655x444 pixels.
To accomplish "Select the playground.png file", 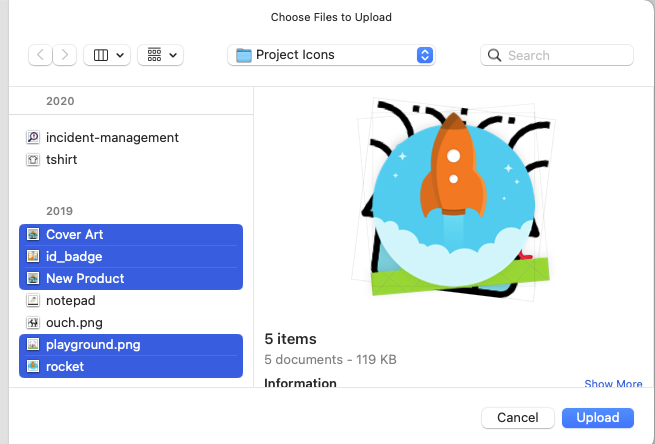I will (93, 345).
